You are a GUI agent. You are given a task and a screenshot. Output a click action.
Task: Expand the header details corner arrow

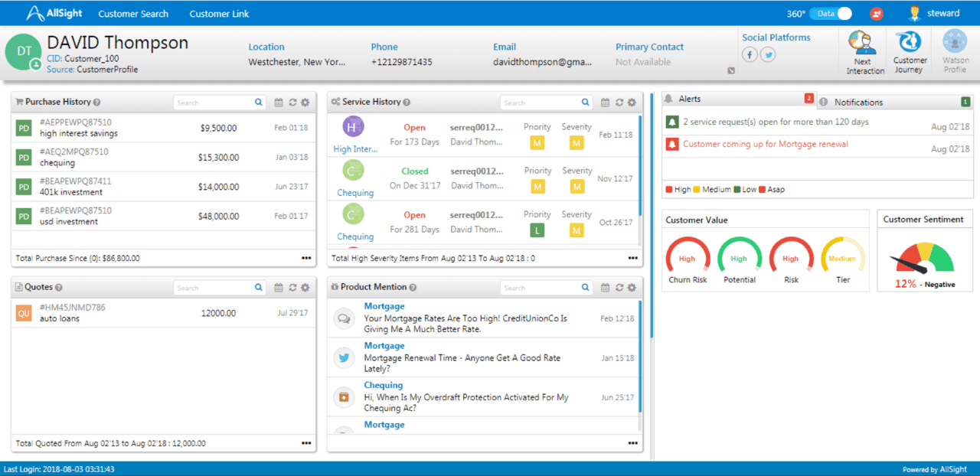(x=730, y=71)
